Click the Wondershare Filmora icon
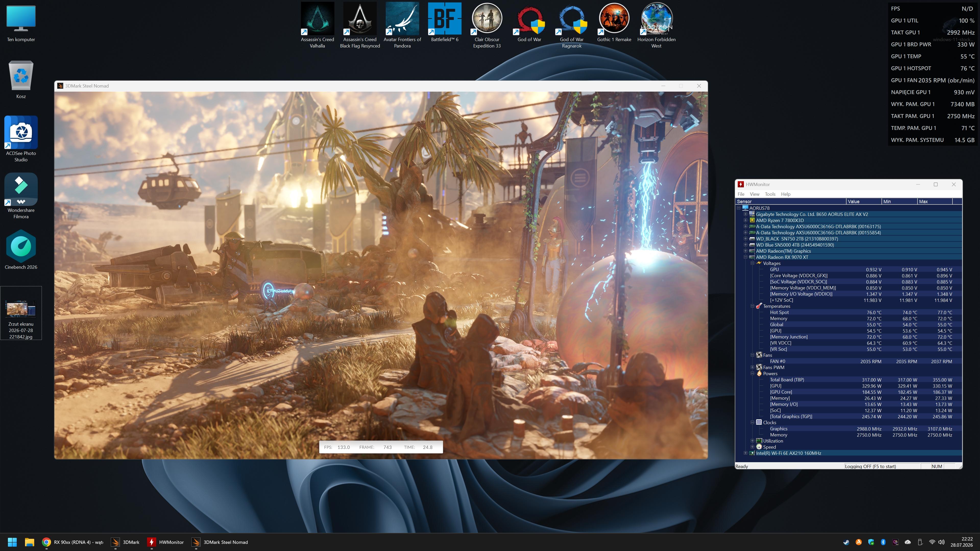This screenshot has height=551, width=980. click(x=21, y=196)
